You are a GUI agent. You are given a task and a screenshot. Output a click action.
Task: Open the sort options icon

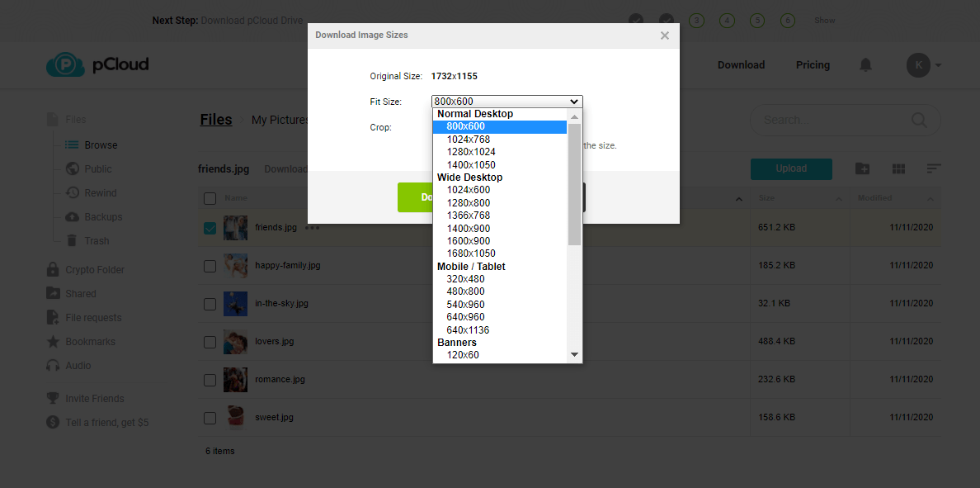(934, 168)
